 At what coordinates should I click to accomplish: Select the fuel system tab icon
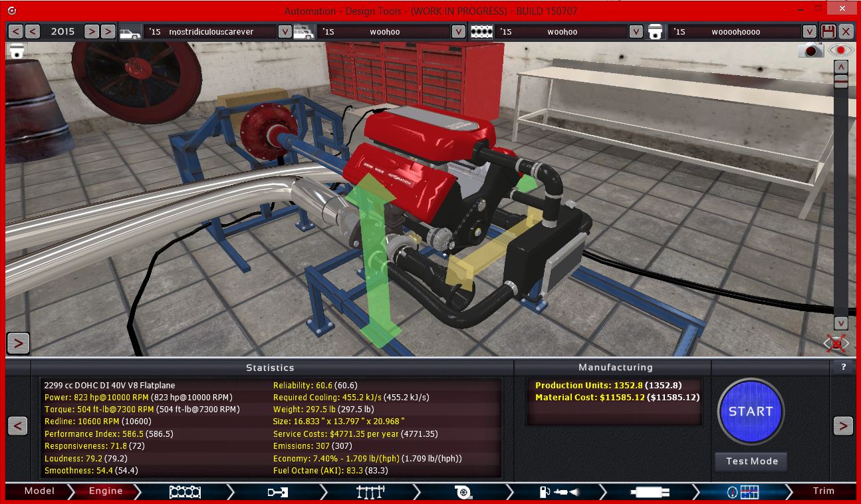coord(557,491)
